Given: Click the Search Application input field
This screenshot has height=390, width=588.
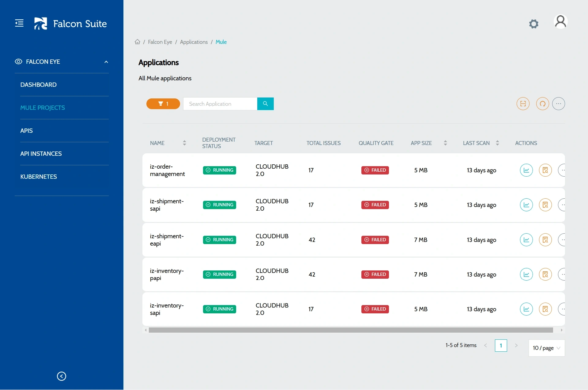Looking at the screenshot, I should click(x=220, y=104).
